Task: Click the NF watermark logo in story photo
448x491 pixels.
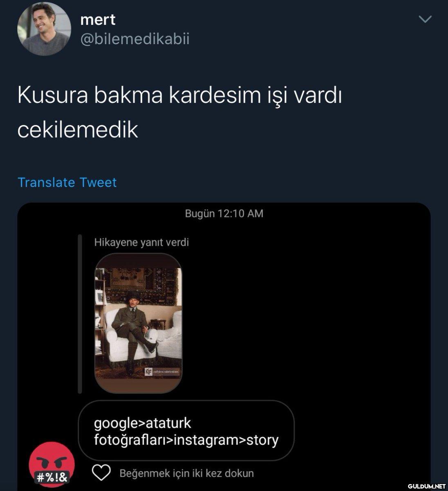Action: click(x=148, y=372)
